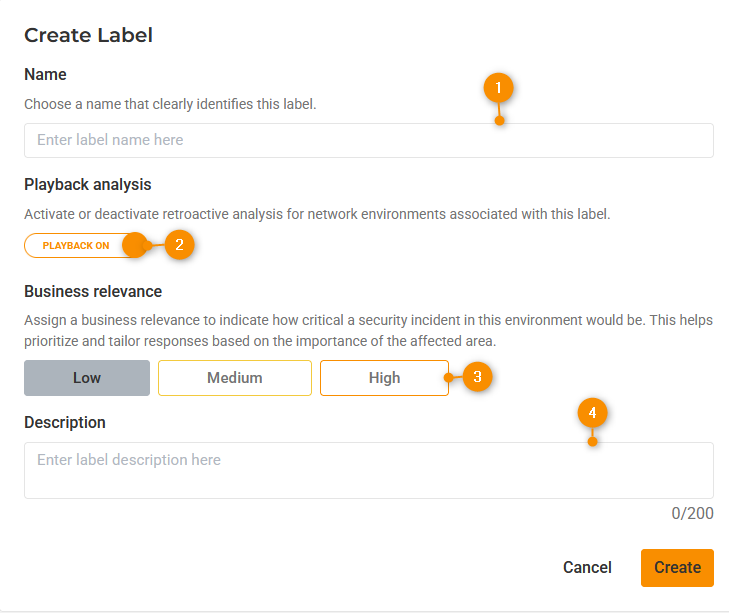
Task: Click the retroactive analysis help text
Action: click(317, 214)
